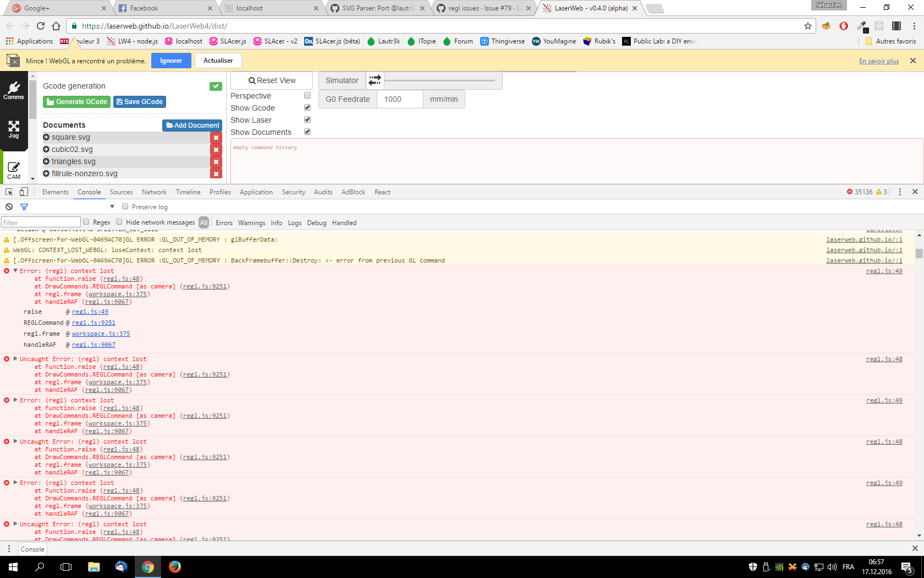
Task: Toggle device toolbar icon in DevTools
Action: click(24, 192)
